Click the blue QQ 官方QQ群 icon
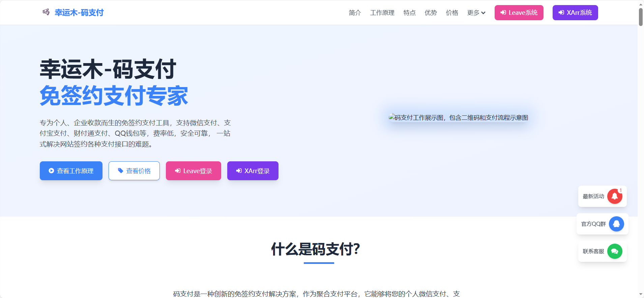 click(x=616, y=224)
